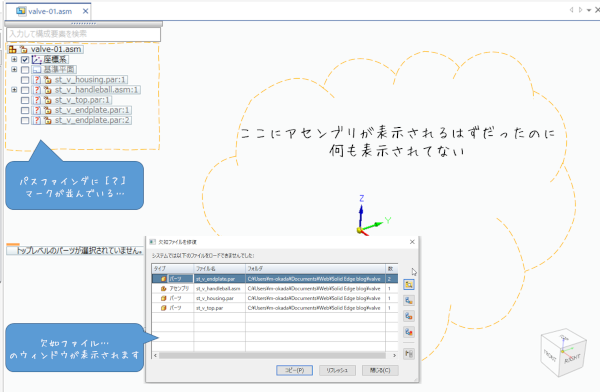Screen dimensions: 600x392
Task: Click the RIGHT face of the view cube
Action: pos(573,359)
